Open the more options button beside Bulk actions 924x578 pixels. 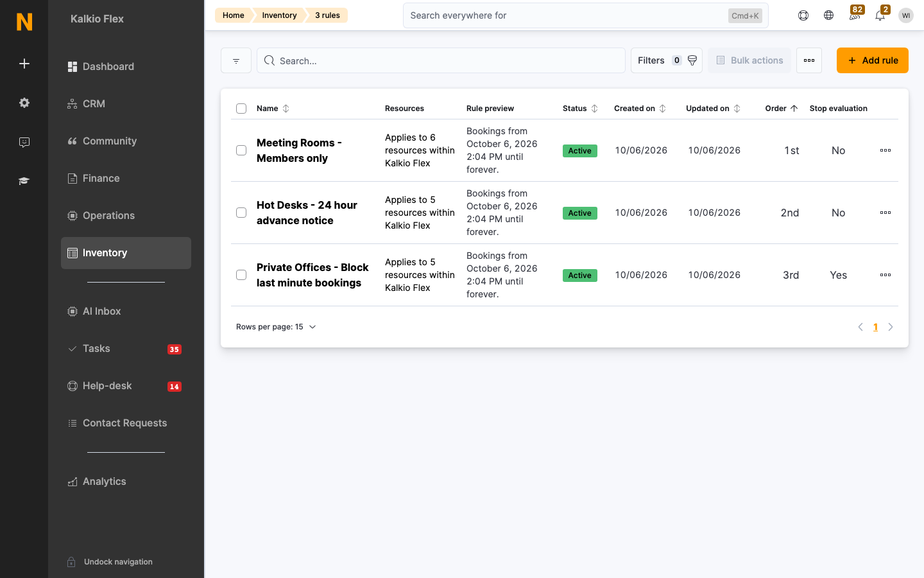[809, 60]
